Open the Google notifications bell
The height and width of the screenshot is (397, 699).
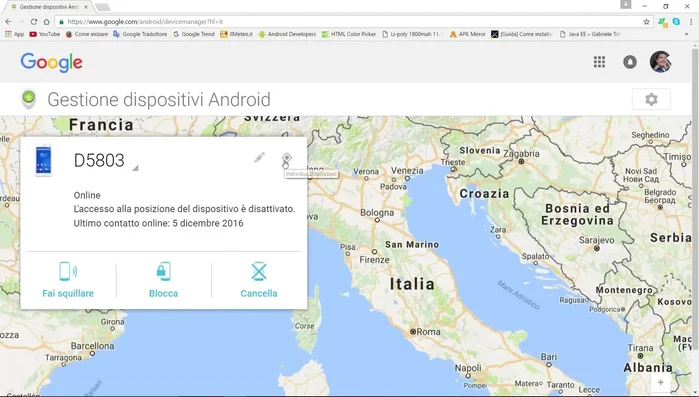click(630, 62)
